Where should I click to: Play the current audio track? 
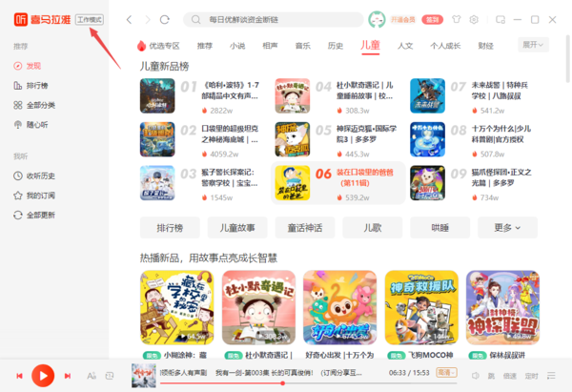click(43, 376)
